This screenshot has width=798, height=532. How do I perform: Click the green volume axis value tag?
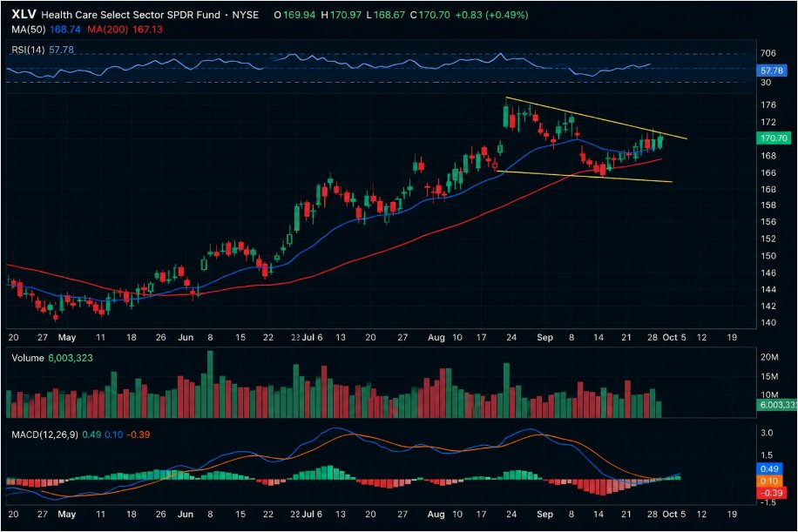[x=776, y=405]
